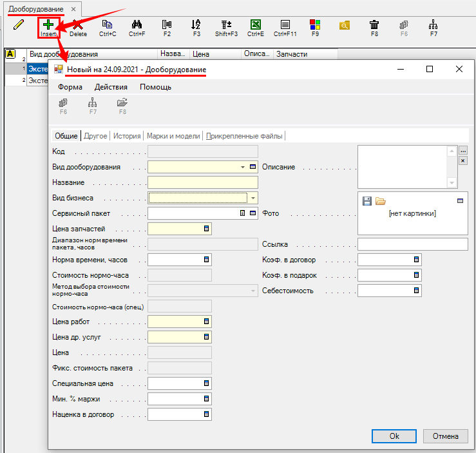
Task: Open the Действия menu
Action: pos(111,87)
